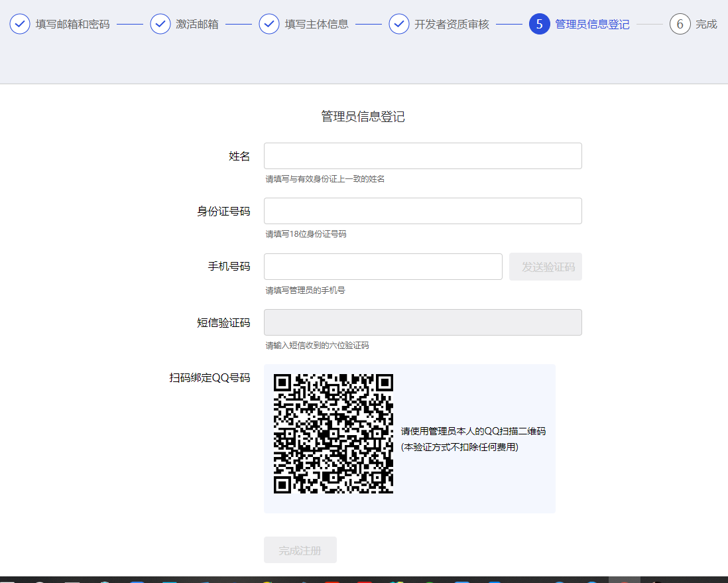Click the hint 请填写18位身份证号码

[306, 234]
